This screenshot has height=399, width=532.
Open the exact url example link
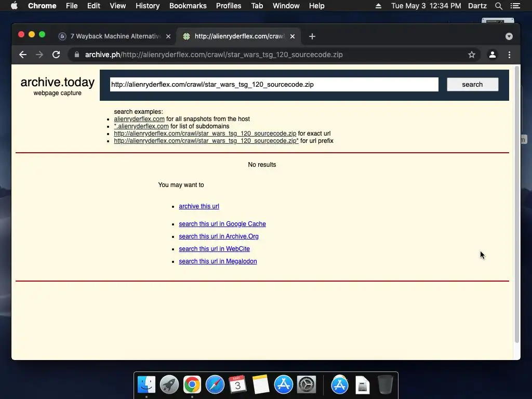pos(205,134)
